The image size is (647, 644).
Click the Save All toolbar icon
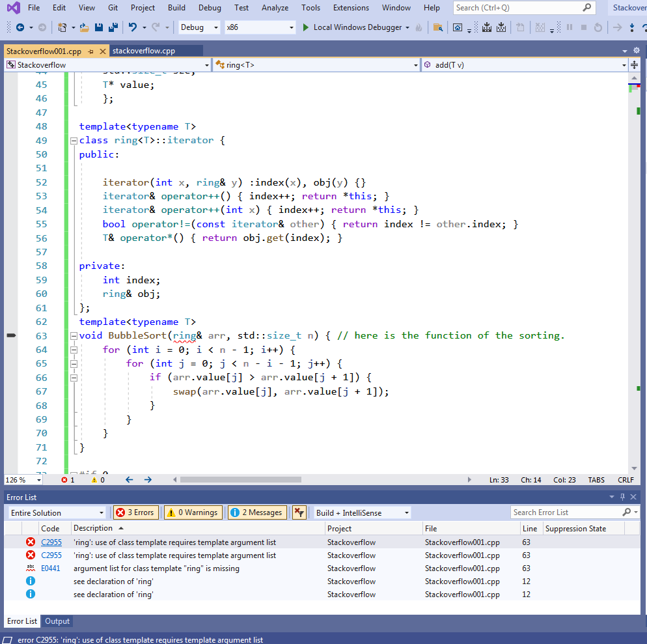(x=113, y=27)
